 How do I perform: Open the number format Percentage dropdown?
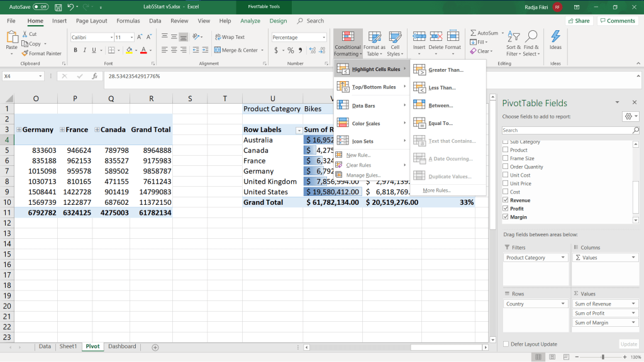click(324, 38)
